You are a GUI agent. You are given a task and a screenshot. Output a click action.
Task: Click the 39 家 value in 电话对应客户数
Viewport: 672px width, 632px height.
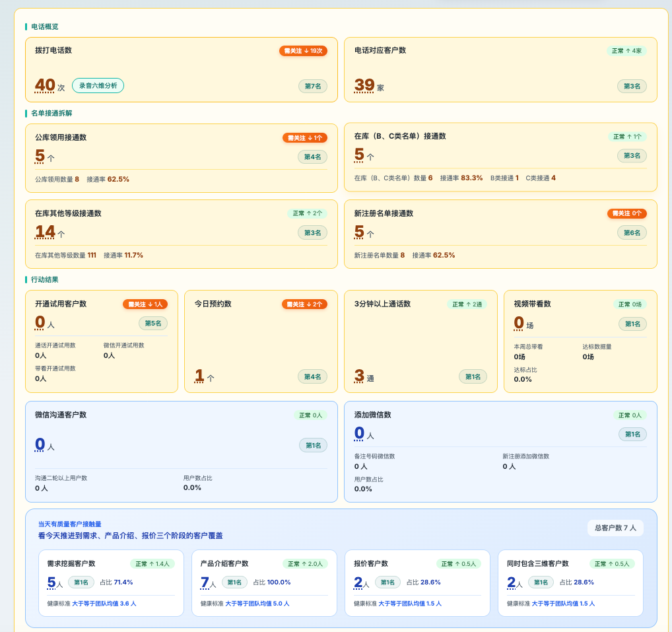tap(369, 85)
